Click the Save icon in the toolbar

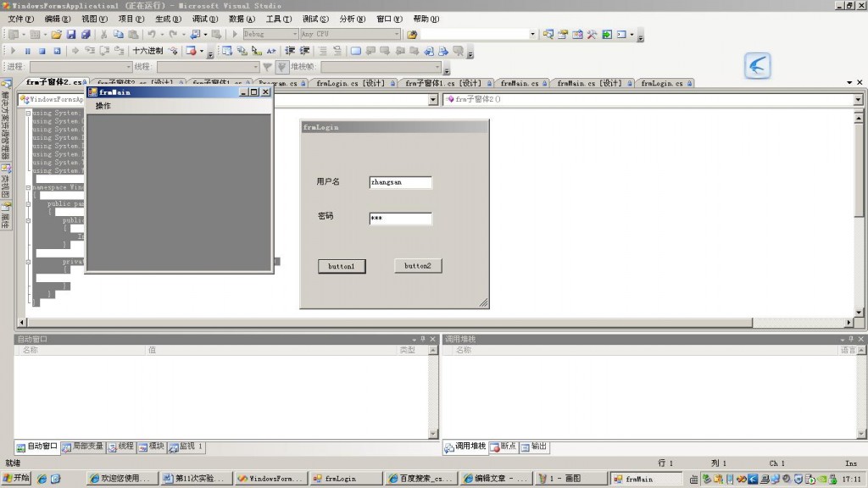click(x=72, y=35)
